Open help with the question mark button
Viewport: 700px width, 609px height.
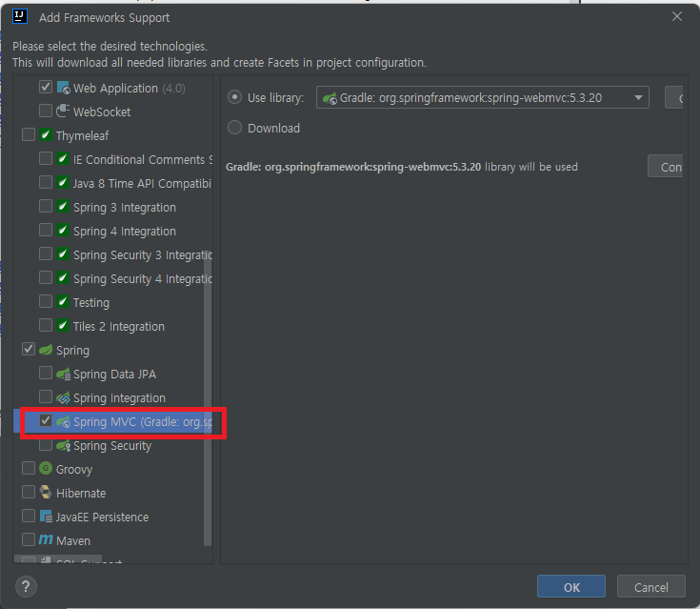[x=26, y=586]
